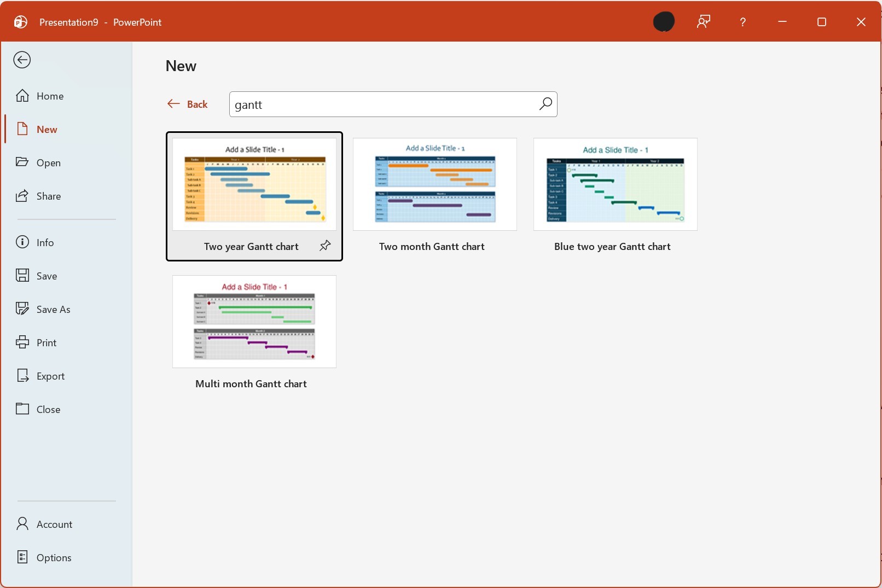Viewport: 882px width, 588px height.
Task: Click the "New" page heading
Action: (181, 66)
